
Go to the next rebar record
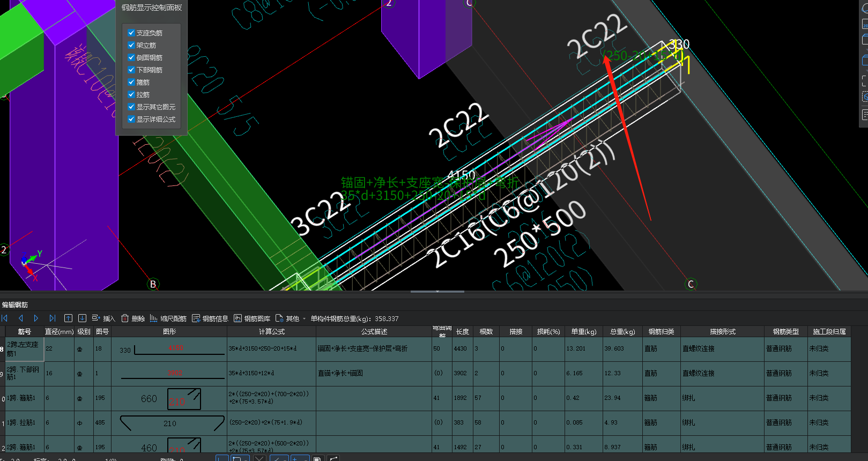36,318
